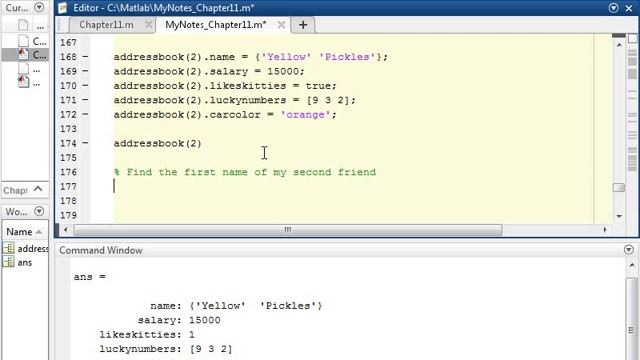This screenshot has width=640, height=360.
Task: Click the addressbook struct variable icon
Action: tap(9, 248)
